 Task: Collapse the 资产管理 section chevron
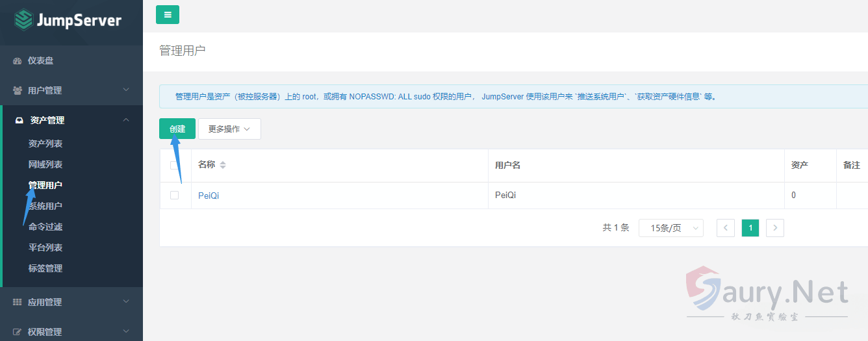click(x=126, y=120)
